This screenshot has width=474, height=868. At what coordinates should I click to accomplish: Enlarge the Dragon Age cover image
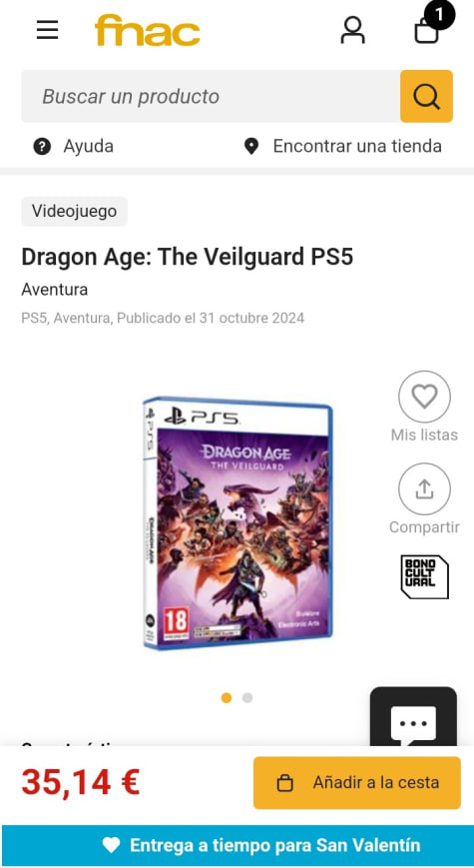tap(237, 523)
